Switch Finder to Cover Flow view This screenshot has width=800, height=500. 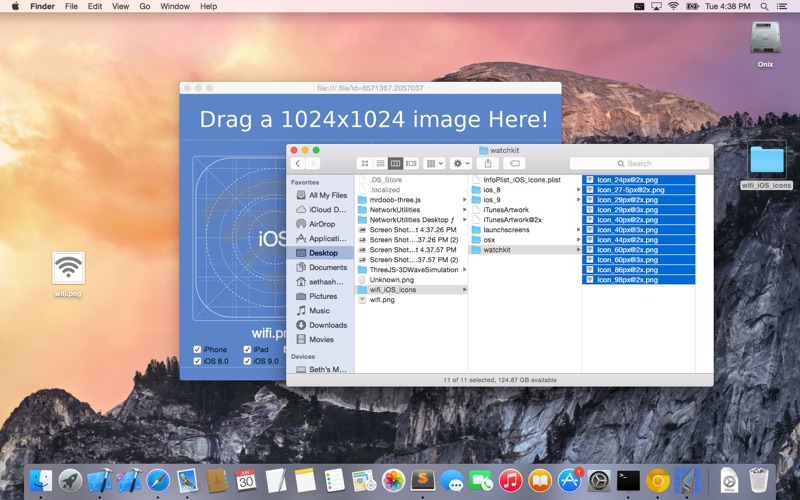(411, 163)
